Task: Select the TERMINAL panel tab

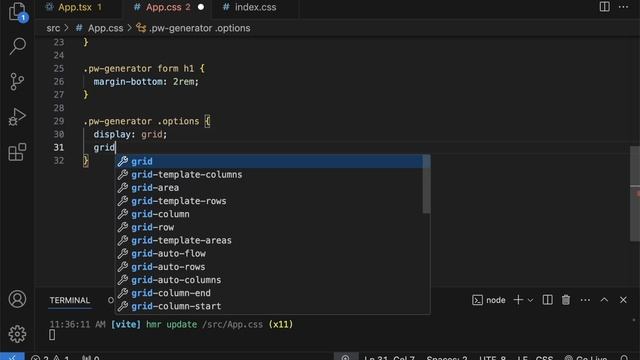Action: [x=70, y=300]
